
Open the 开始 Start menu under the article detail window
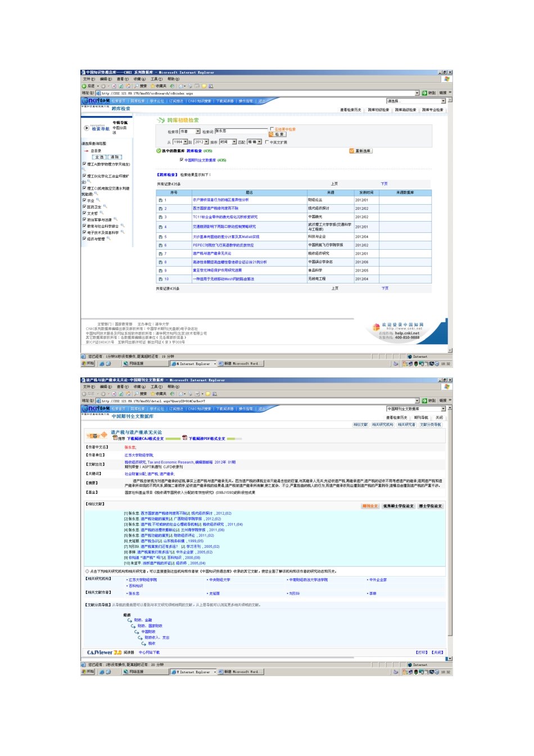click(x=88, y=672)
